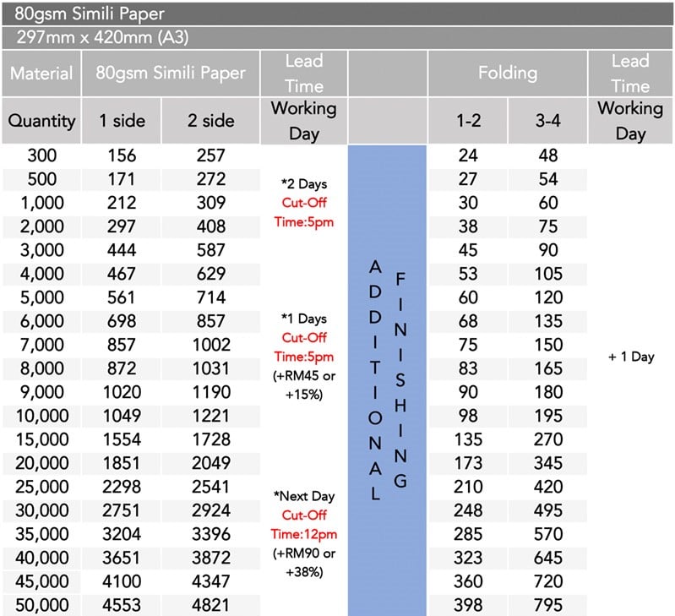The image size is (675, 616).
Task: Click the blue 'Additional Finishing' column
Action: (x=387, y=380)
